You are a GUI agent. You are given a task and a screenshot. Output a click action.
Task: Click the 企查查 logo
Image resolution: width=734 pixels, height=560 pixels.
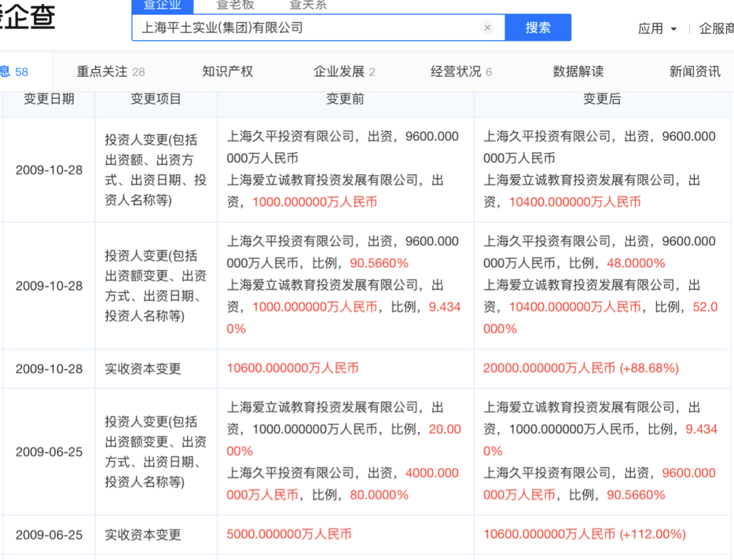(x=27, y=16)
